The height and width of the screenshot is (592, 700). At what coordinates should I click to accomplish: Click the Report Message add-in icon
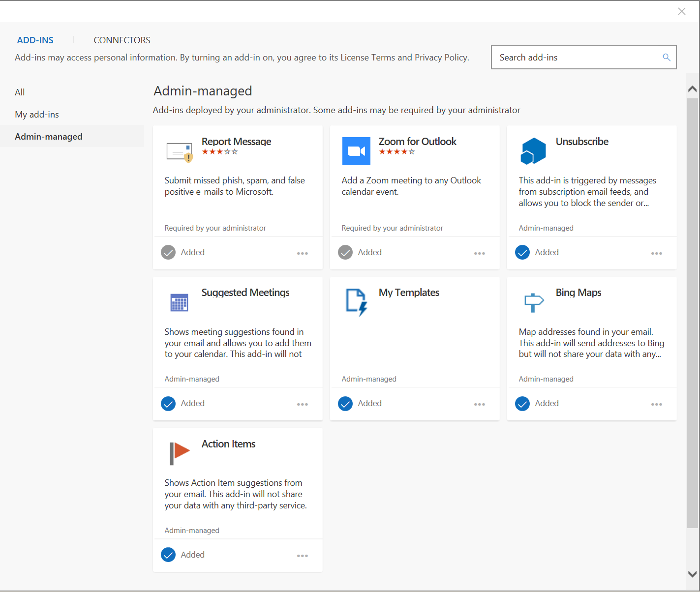179,151
